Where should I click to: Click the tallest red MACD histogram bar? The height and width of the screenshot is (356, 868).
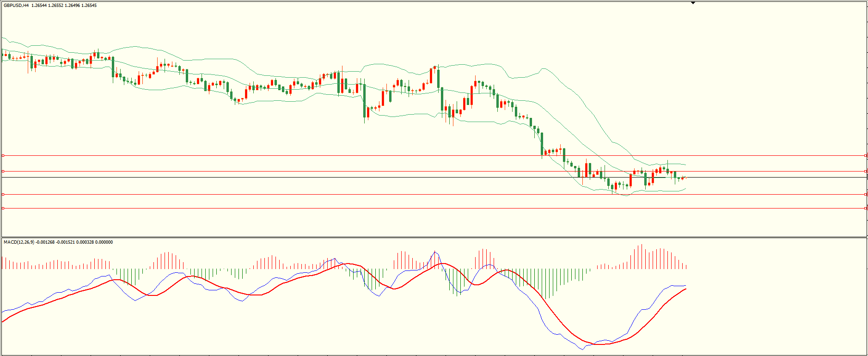coord(642,257)
